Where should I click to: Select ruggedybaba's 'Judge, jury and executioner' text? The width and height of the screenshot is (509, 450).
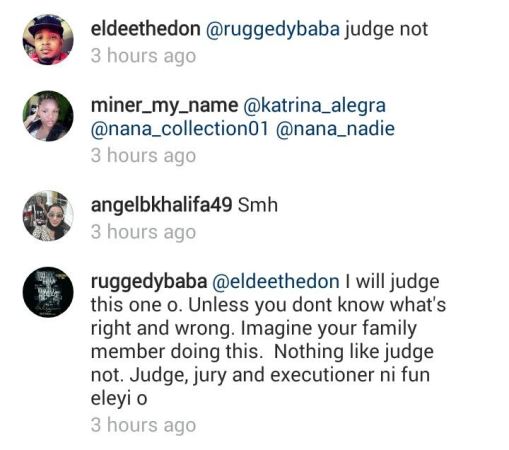[253, 376]
